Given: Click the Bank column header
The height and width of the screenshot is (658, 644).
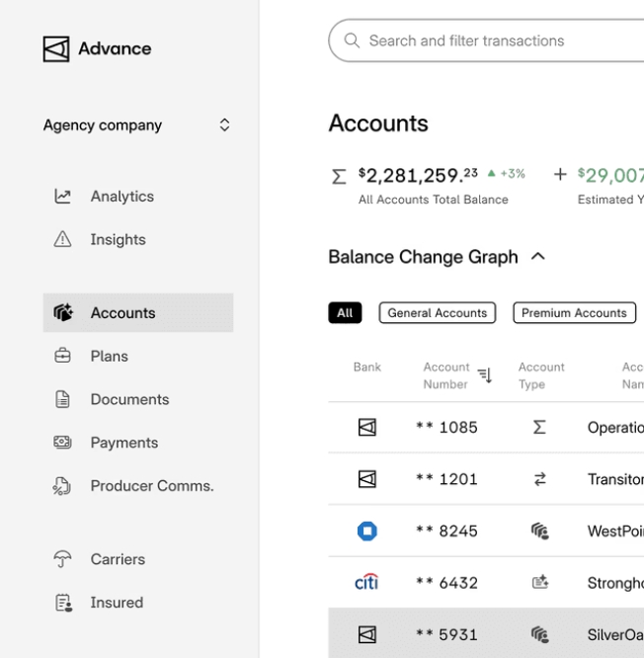Looking at the screenshot, I should click(367, 368).
